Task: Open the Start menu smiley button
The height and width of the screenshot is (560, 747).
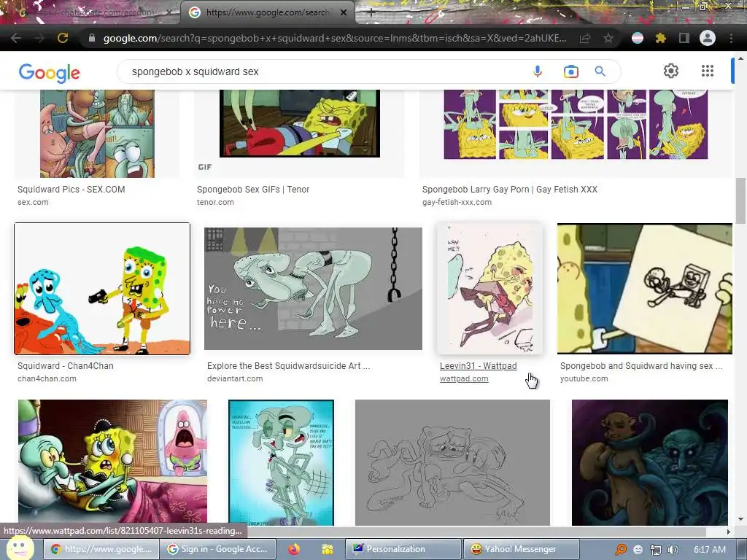Action: 20,548
